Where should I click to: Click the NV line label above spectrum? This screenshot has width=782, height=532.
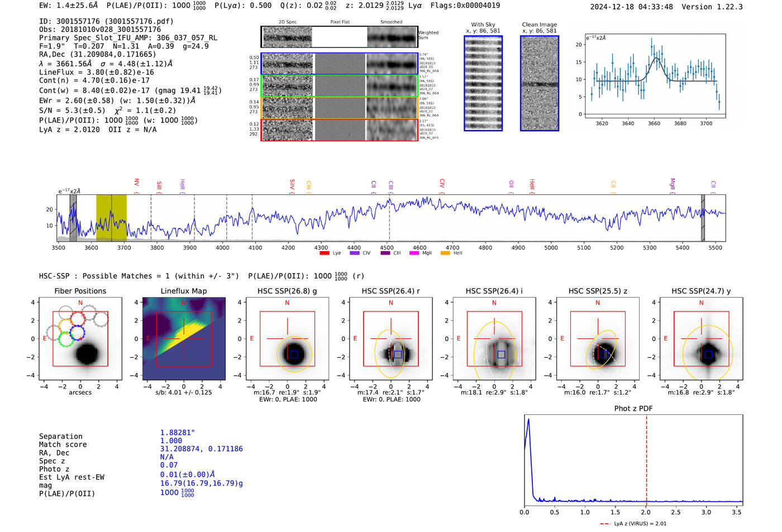click(x=136, y=184)
